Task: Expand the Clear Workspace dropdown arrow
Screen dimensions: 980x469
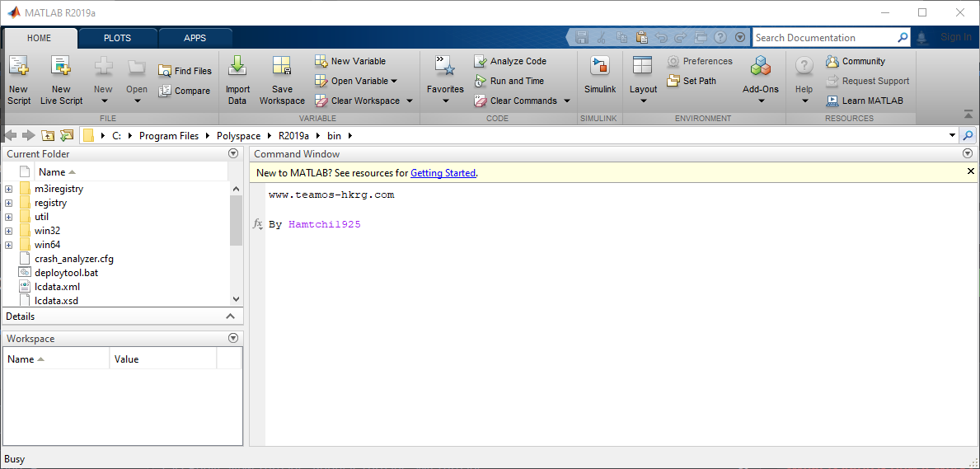Action: pos(410,101)
